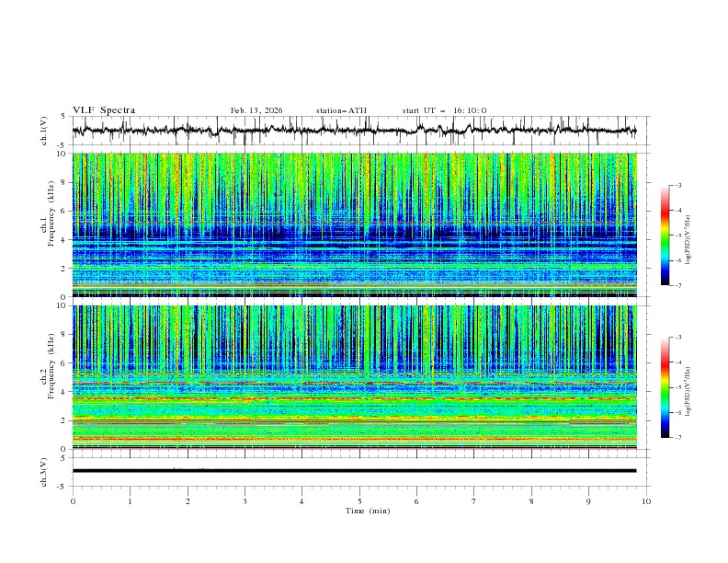
Task: Click the 5 minute tick label
Action: (359, 501)
